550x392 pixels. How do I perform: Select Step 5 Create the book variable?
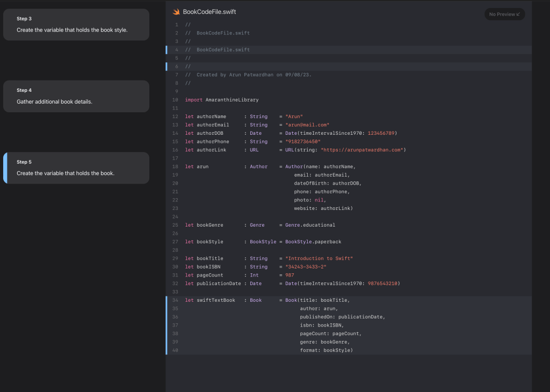pos(76,168)
